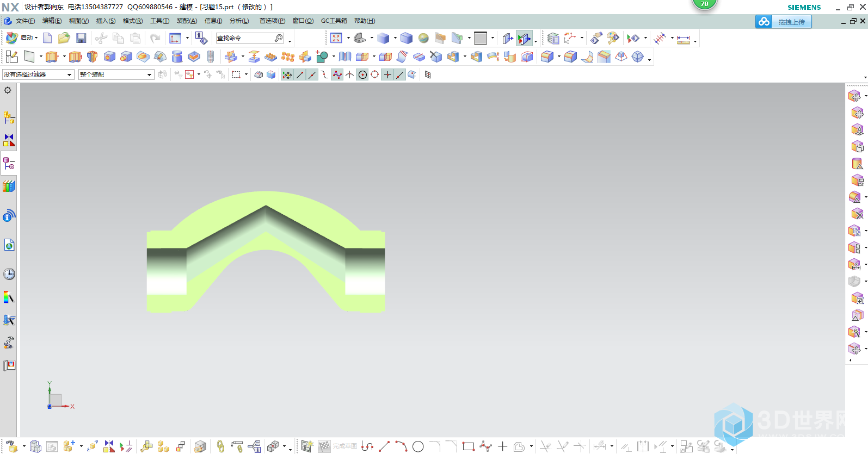Click the Edit Object Display palette icon
868x454 pixels.
click(613, 38)
